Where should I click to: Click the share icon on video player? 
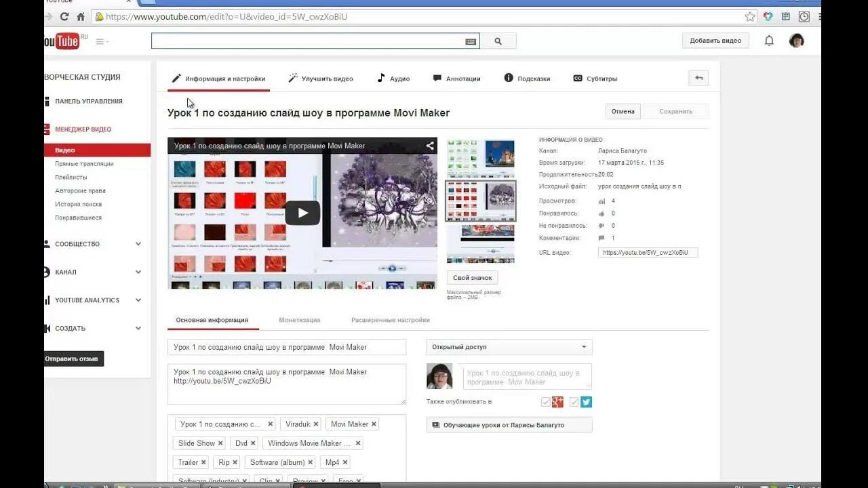(x=430, y=146)
